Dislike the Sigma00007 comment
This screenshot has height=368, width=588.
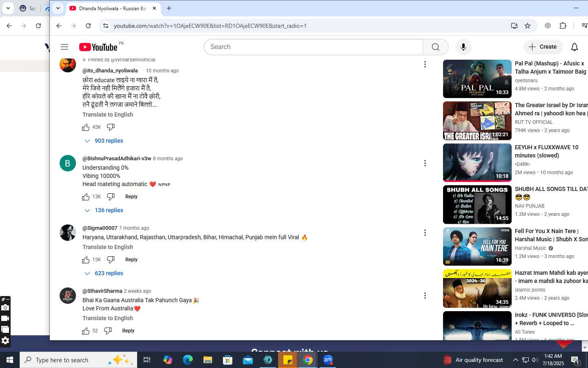pyautogui.click(x=111, y=260)
